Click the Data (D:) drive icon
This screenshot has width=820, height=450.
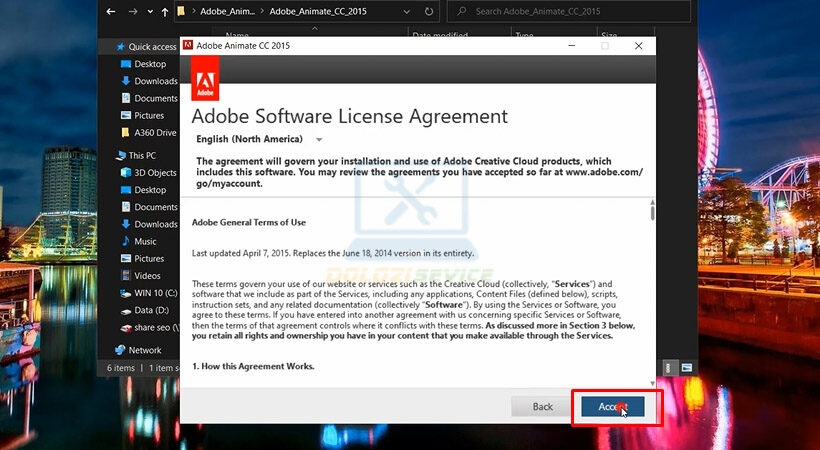(126, 311)
